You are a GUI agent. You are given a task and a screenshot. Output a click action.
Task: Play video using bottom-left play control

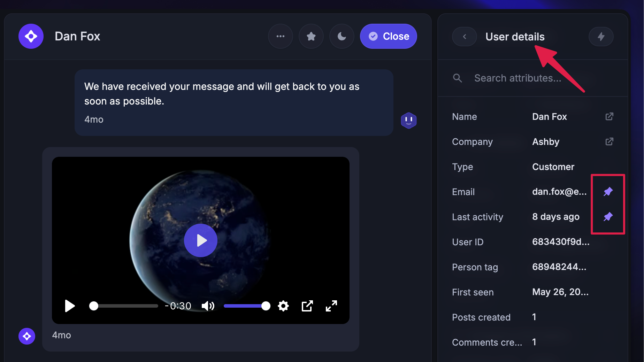(70, 306)
